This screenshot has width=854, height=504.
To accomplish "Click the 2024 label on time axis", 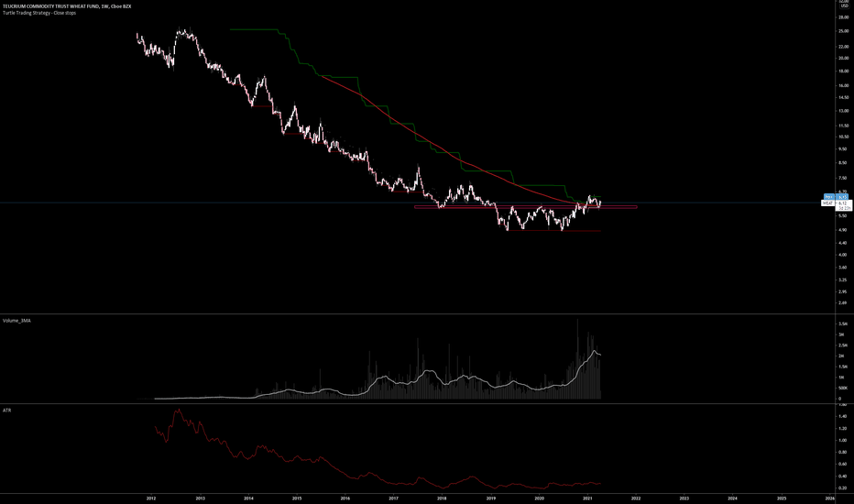I will click(x=732, y=498).
